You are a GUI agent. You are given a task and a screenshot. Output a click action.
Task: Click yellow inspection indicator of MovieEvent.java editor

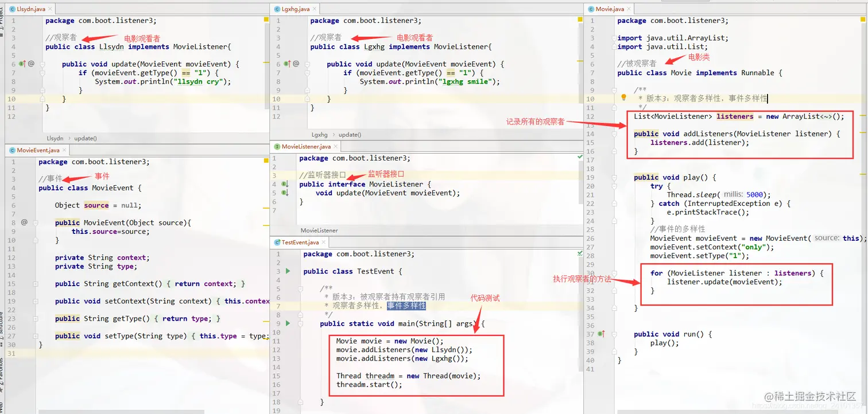[x=266, y=161]
